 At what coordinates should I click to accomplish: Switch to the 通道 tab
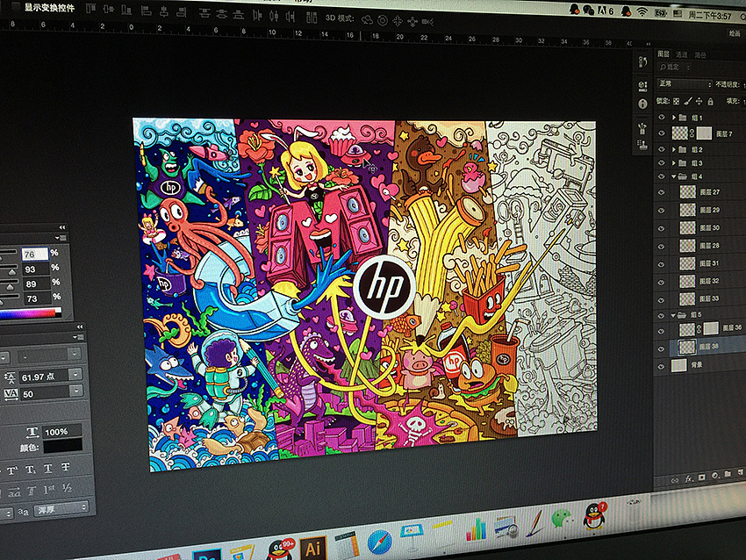[x=681, y=54]
